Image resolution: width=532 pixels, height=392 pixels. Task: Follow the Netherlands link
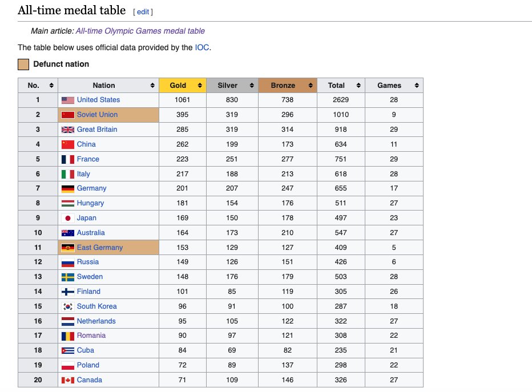click(96, 321)
